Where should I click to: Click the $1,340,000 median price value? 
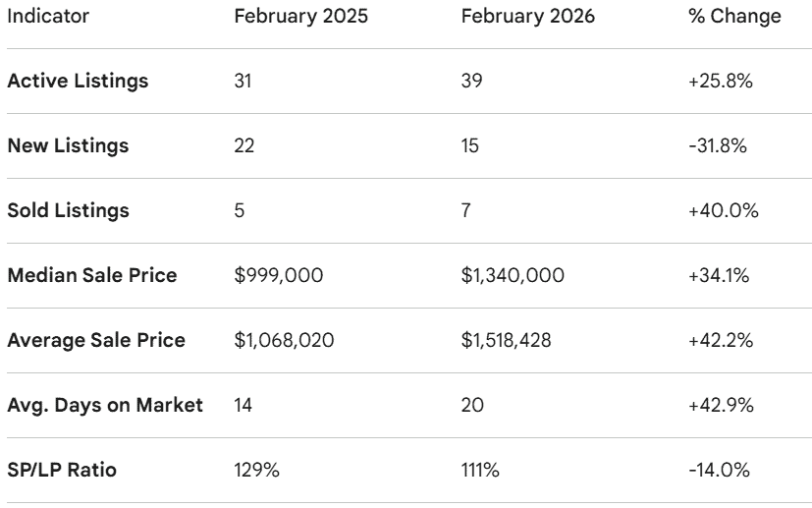click(x=513, y=275)
